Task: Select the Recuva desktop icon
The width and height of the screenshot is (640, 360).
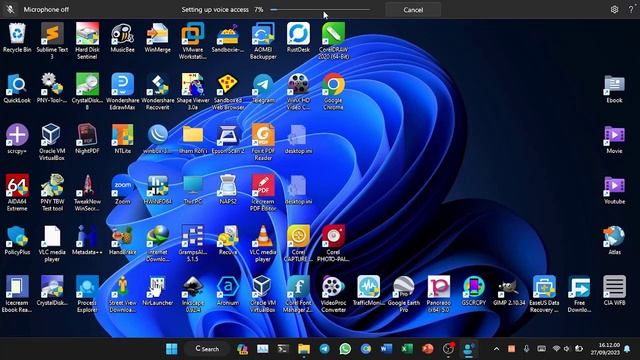Action: [228, 240]
